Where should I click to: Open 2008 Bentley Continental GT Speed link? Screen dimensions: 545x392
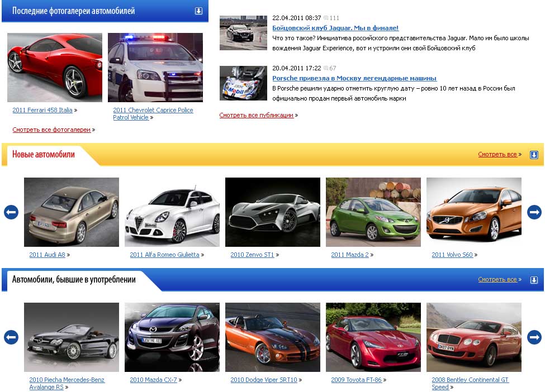tap(470, 383)
